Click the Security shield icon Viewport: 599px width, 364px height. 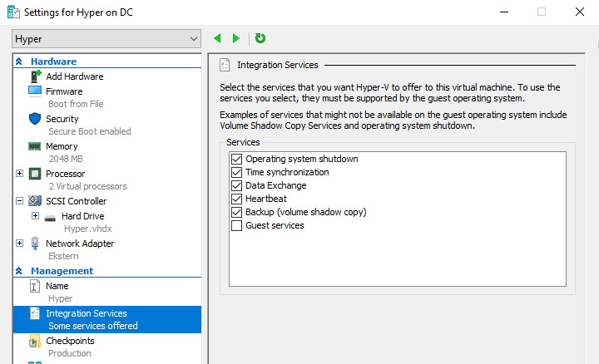pyautogui.click(x=35, y=119)
